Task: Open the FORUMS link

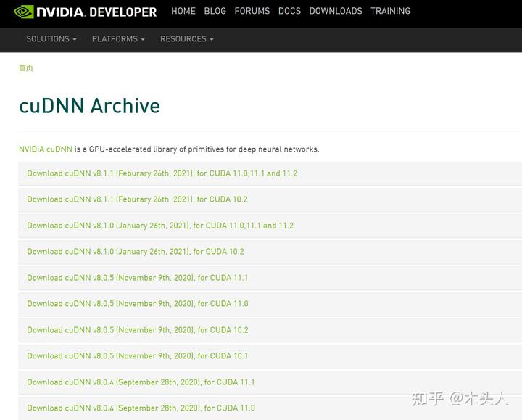Action: (252, 11)
